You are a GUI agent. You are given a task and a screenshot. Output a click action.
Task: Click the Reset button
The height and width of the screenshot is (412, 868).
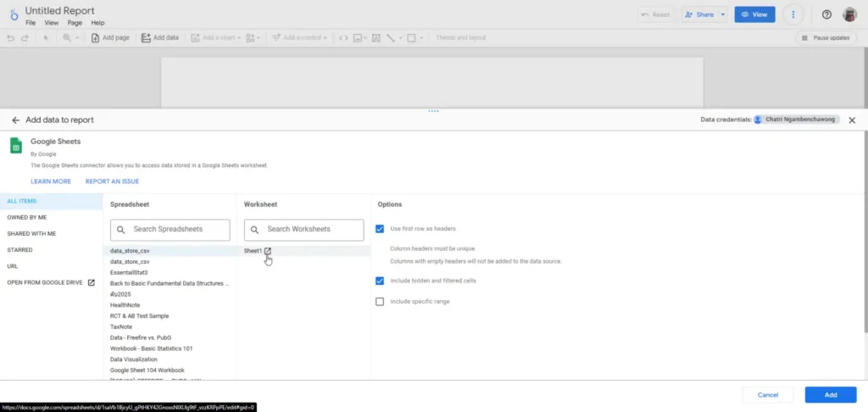655,14
